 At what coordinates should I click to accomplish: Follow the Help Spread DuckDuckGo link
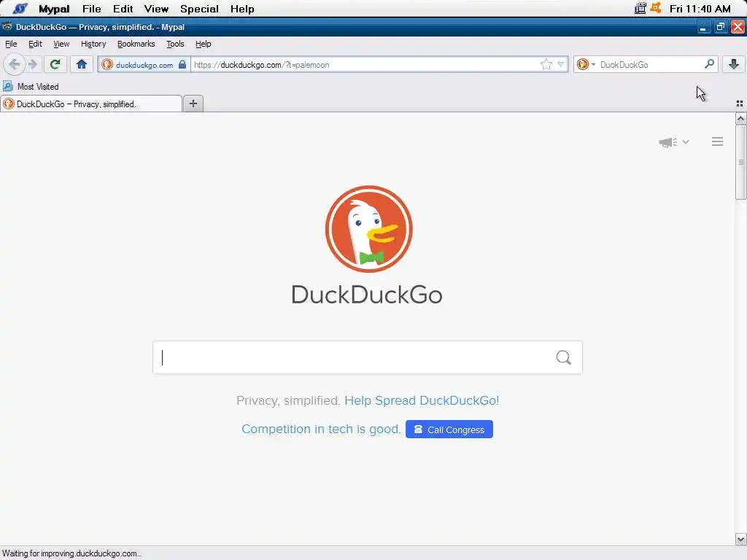422,400
